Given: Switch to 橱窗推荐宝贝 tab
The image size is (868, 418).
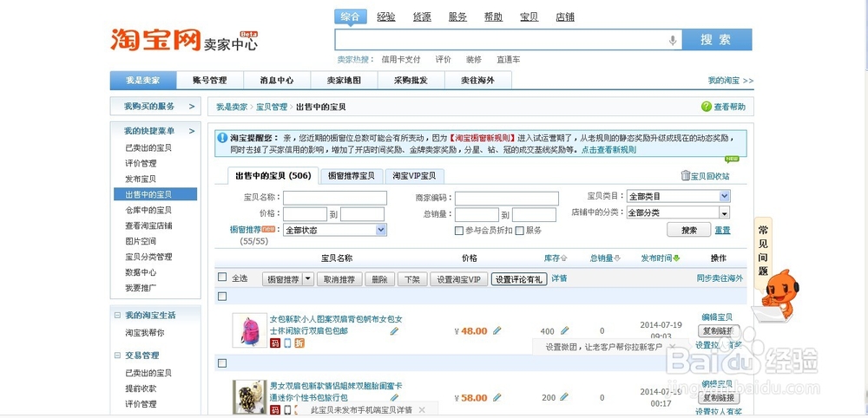Looking at the screenshot, I should click(x=352, y=176).
